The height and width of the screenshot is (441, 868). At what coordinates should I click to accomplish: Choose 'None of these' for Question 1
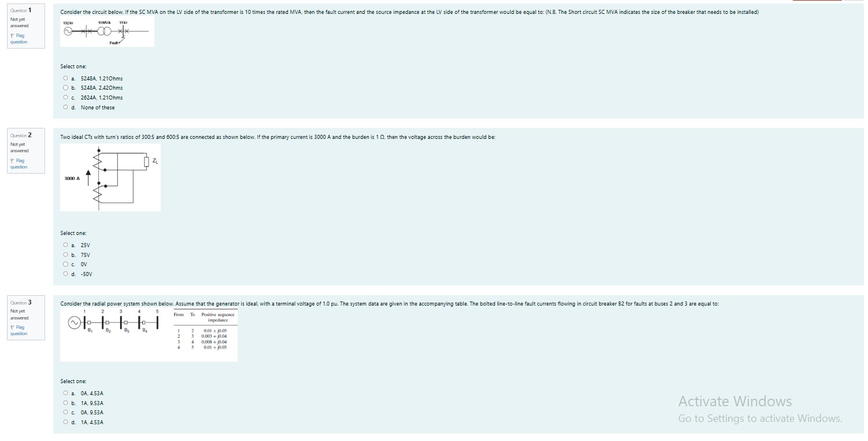click(67, 108)
